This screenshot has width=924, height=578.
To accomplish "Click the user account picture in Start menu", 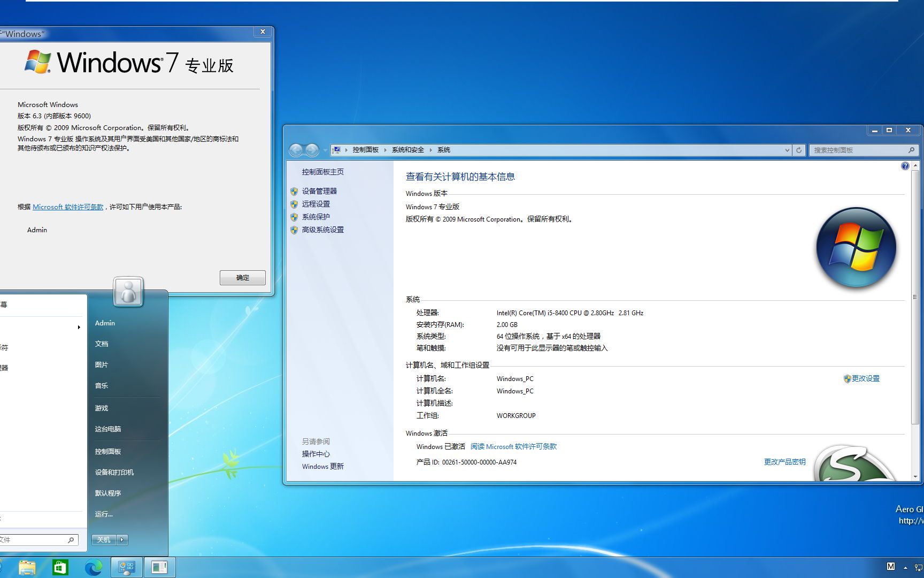I will tap(128, 292).
